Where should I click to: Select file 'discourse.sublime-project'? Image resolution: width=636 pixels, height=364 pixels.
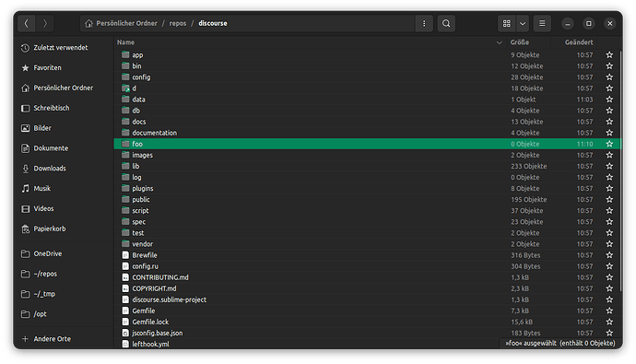(170, 299)
